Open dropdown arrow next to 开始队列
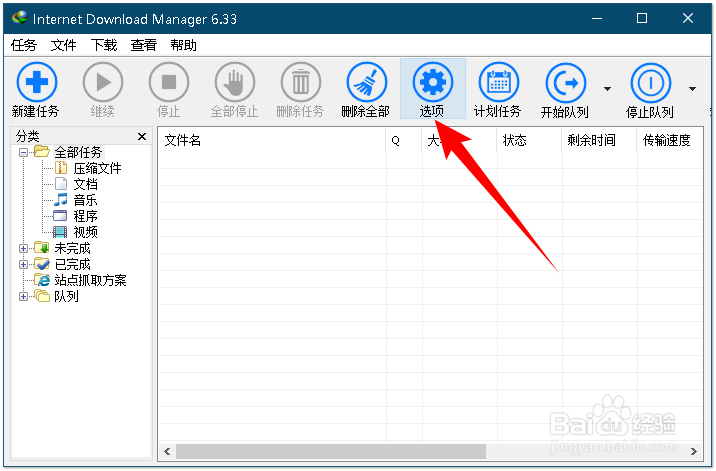This screenshot has width=716, height=471. click(x=607, y=89)
